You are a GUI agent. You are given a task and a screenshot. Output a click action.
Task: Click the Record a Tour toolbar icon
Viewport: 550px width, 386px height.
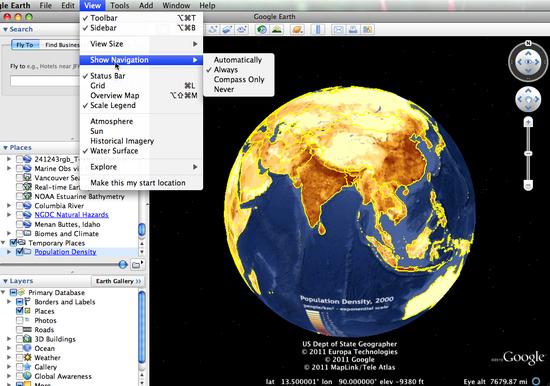point(241,29)
